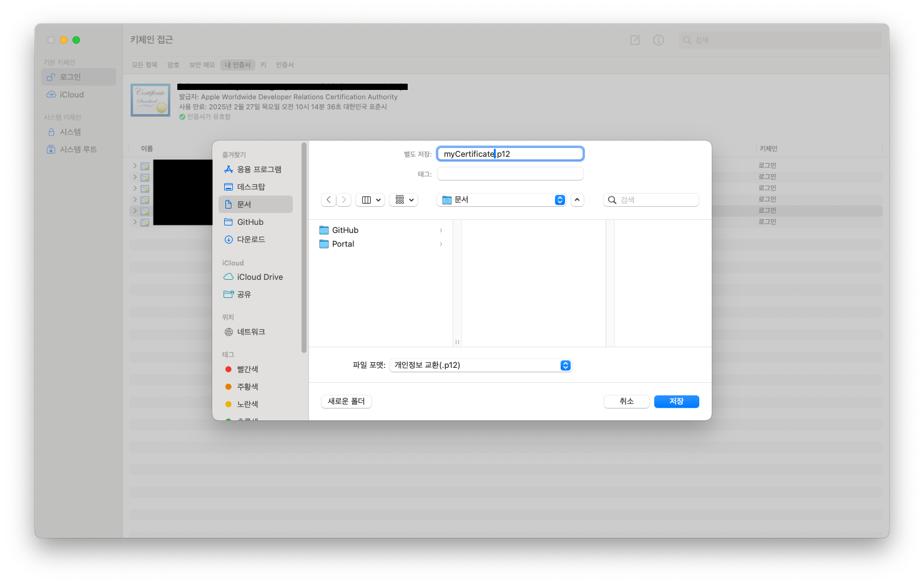This screenshot has width=924, height=584.
Task: Choose the yellow 노란색 tag
Action: tap(256, 404)
